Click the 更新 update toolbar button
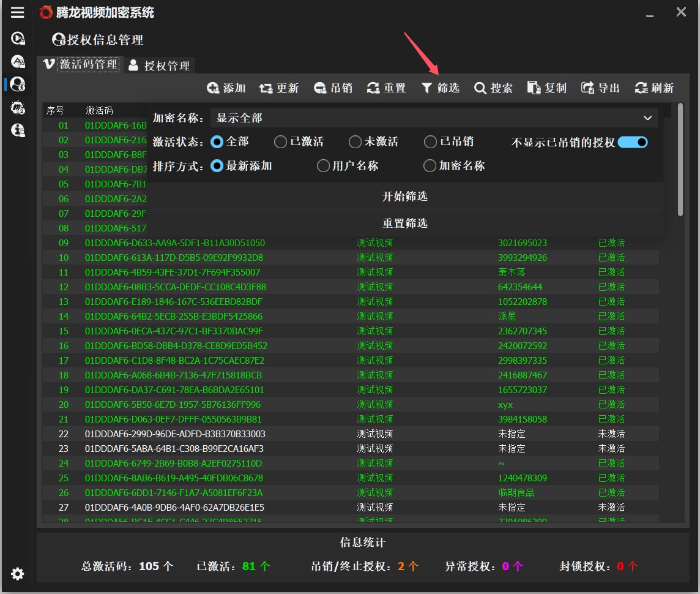 point(279,88)
